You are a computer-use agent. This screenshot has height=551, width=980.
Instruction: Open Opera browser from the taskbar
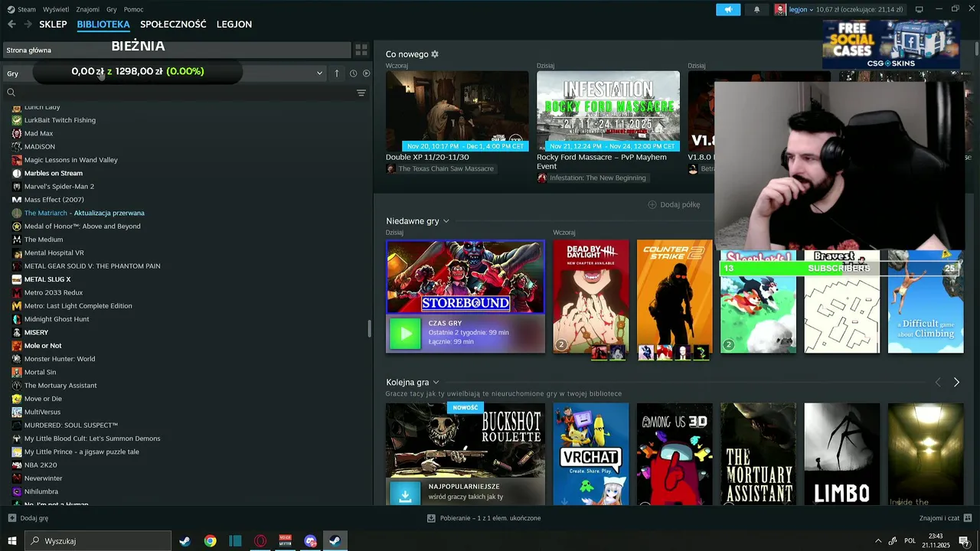click(260, 540)
